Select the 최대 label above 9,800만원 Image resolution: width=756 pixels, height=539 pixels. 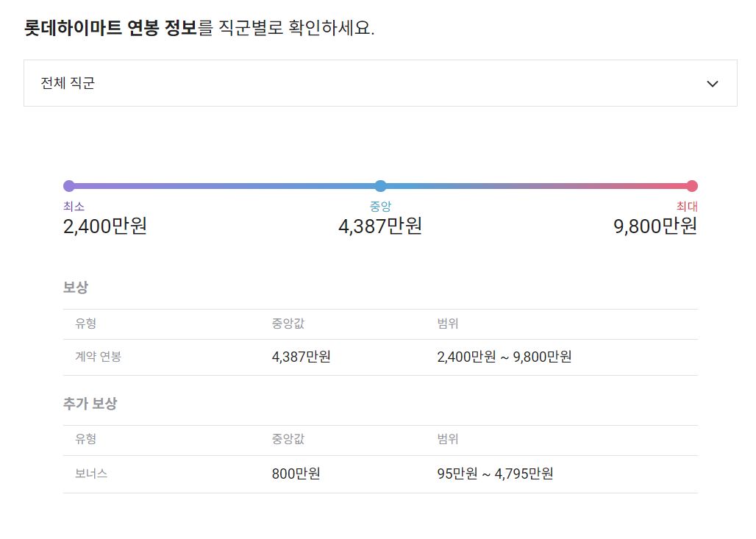pos(685,207)
